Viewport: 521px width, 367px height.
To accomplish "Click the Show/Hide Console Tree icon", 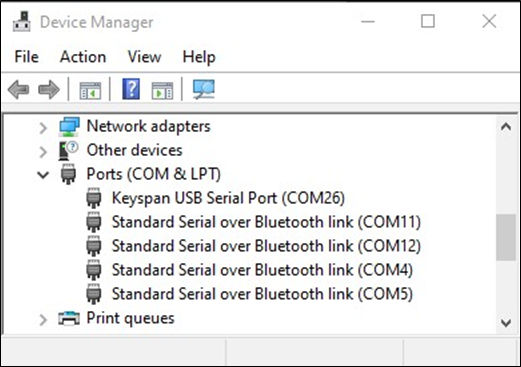I will pos(90,90).
